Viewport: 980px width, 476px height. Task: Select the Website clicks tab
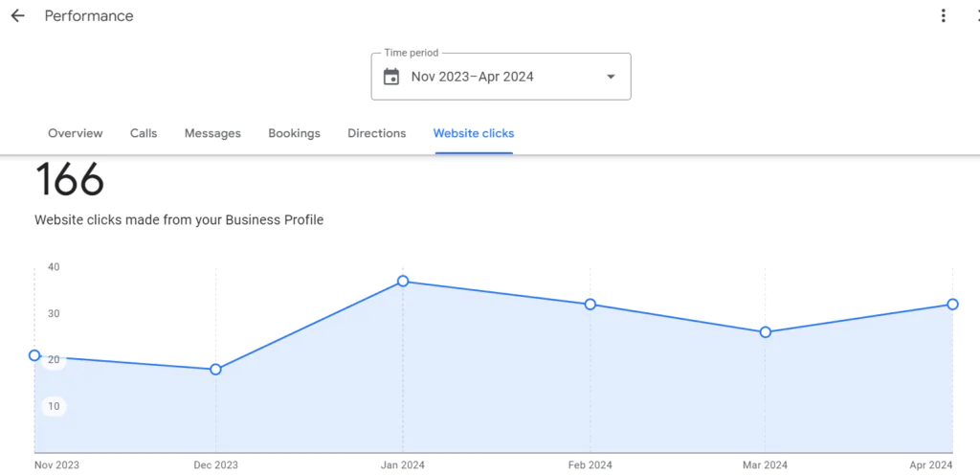click(474, 133)
